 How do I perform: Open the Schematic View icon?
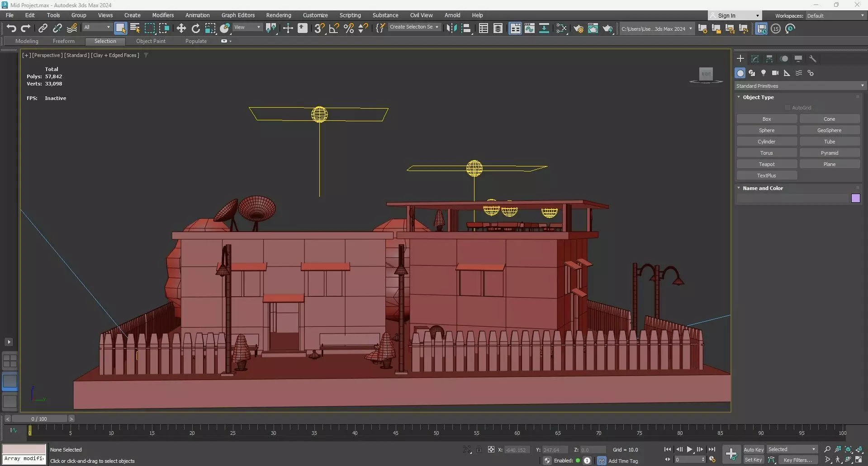tap(544, 29)
